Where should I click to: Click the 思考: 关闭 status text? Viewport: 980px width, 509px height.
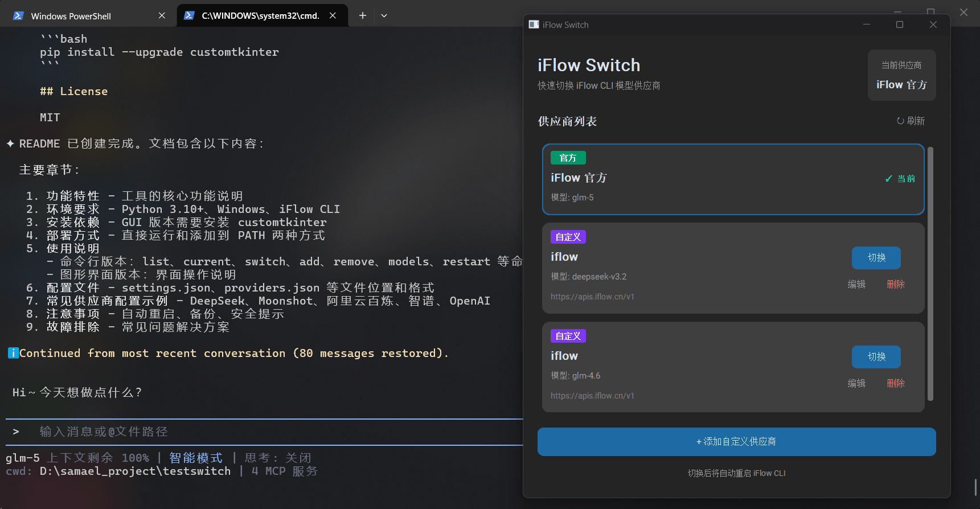tap(278, 458)
